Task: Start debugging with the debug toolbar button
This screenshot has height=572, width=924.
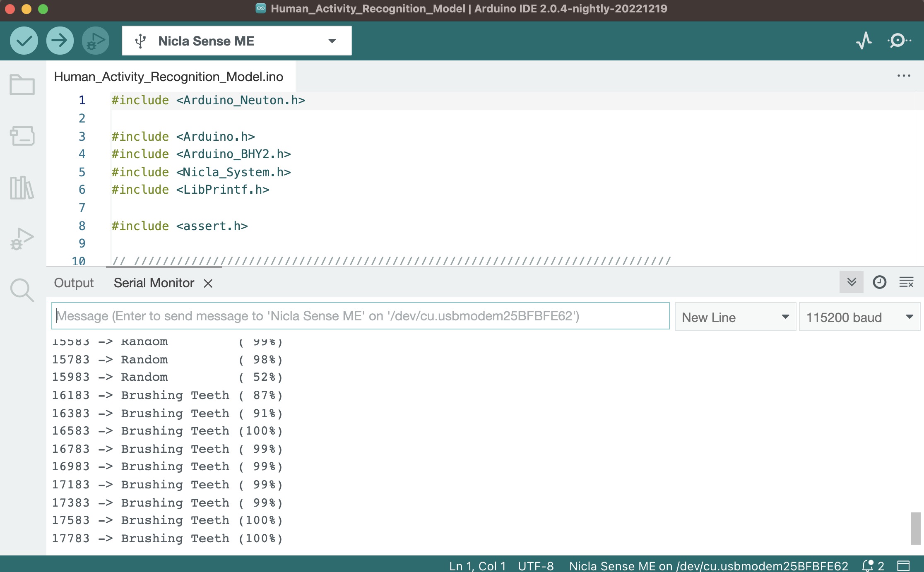Action: [96, 41]
